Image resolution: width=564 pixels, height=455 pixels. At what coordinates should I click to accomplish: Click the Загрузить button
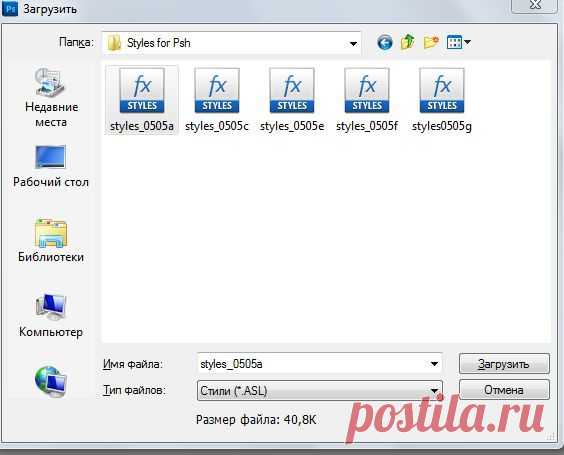[x=504, y=364]
